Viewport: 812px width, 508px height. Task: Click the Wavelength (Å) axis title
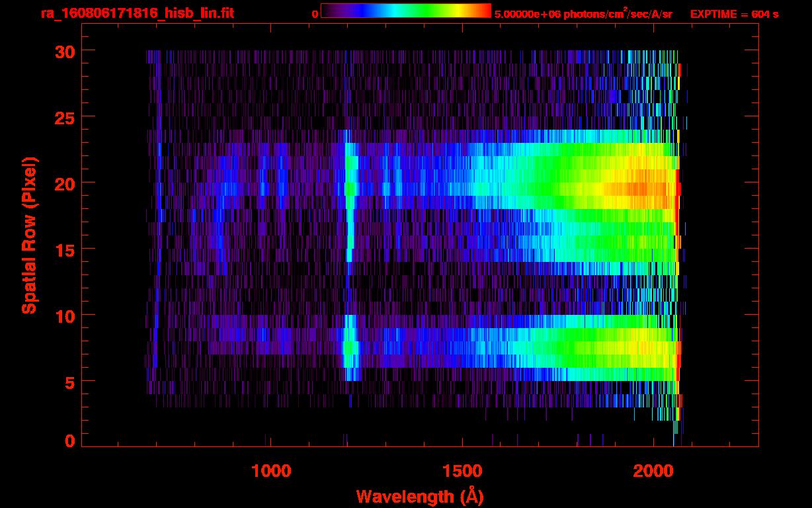[x=420, y=496]
